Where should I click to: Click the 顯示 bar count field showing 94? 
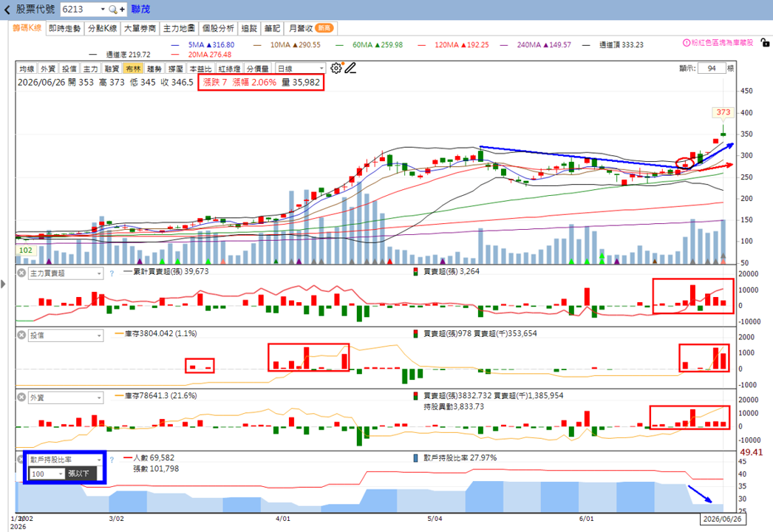[712, 68]
